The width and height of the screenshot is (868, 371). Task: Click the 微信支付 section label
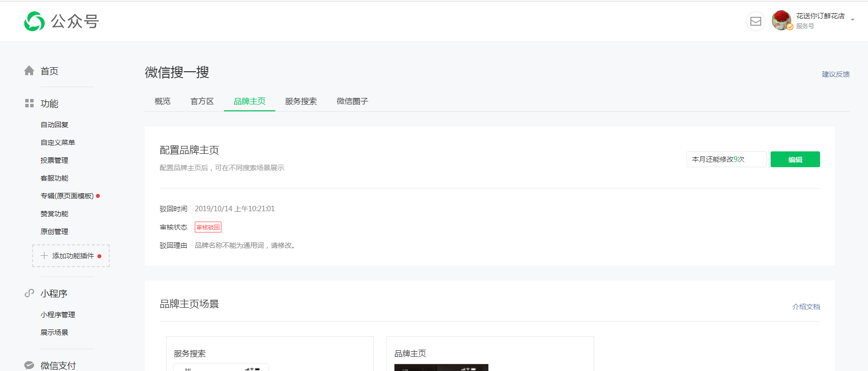click(58, 366)
